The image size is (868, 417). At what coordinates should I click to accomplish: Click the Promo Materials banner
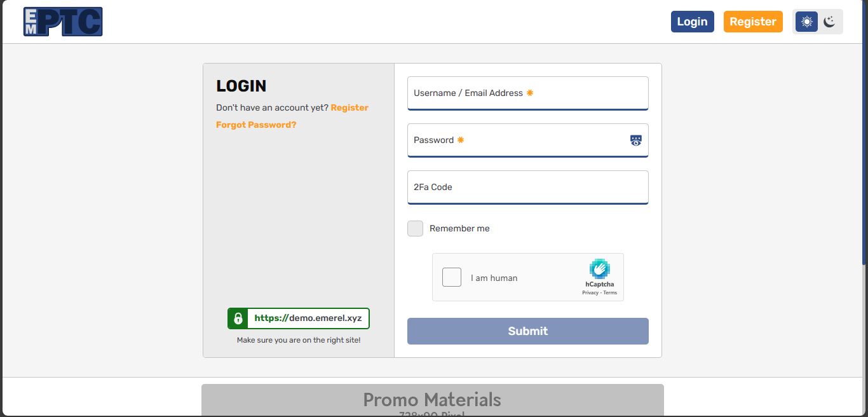(x=432, y=400)
